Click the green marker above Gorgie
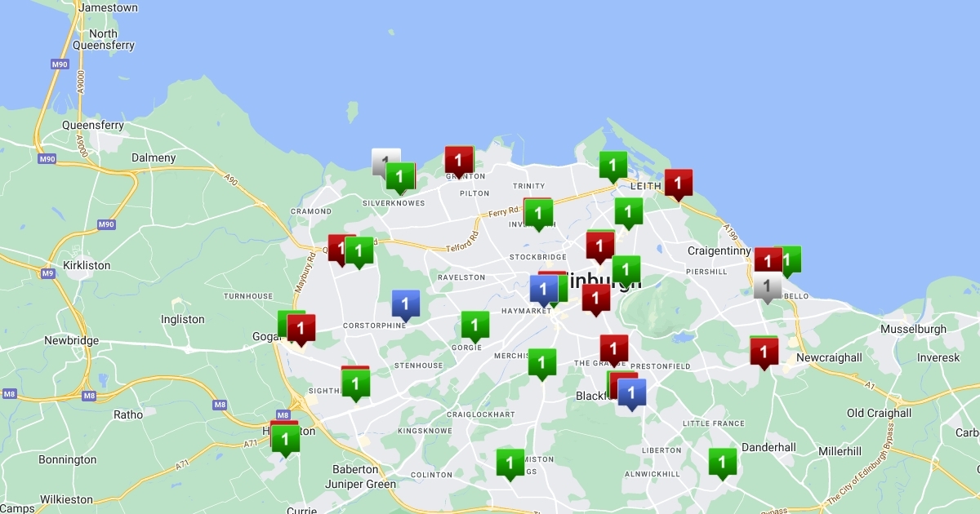Viewport: 980px width, 514px height. tap(474, 325)
